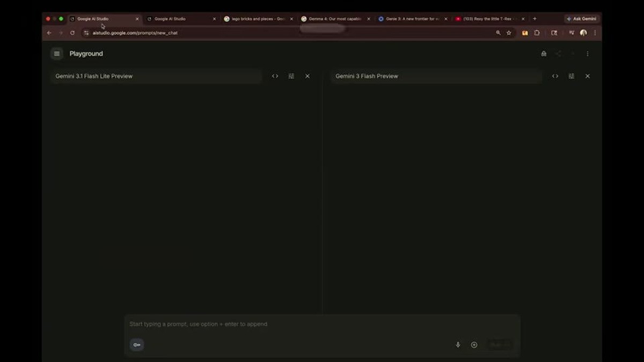Click Get code icon for Gemini 3 Flash Preview
This screenshot has height=362, width=644.
point(555,76)
